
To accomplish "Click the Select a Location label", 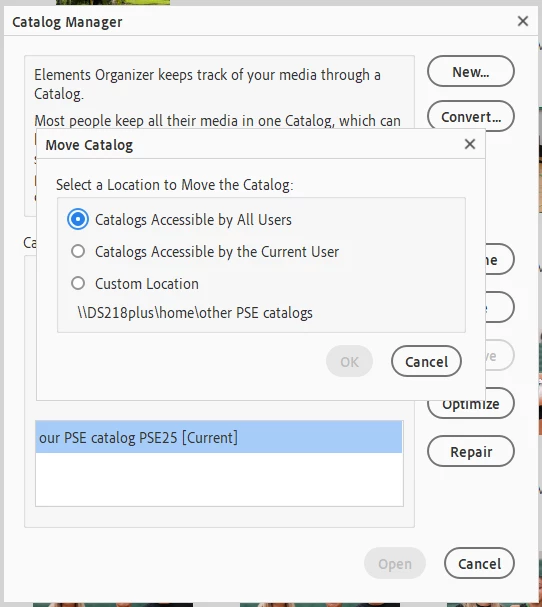I will pyautogui.click(x=175, y=185).
